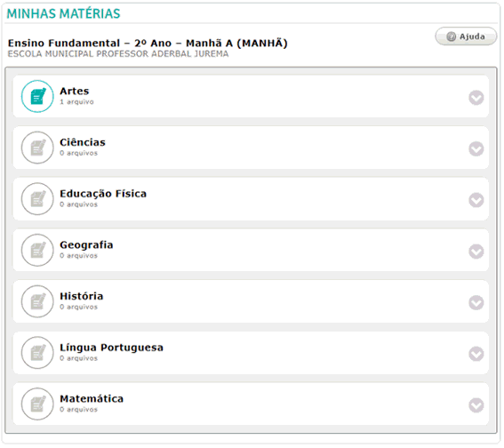The height and width of the screenshot is (448, 504).
Task: Click the Artes 1 arquivo label
Action: coord(76,102)
